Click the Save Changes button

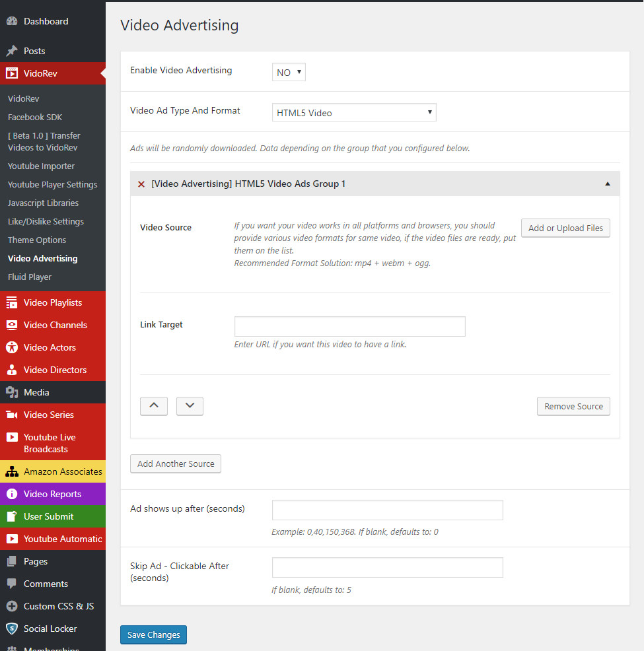[x=153, y=634]
